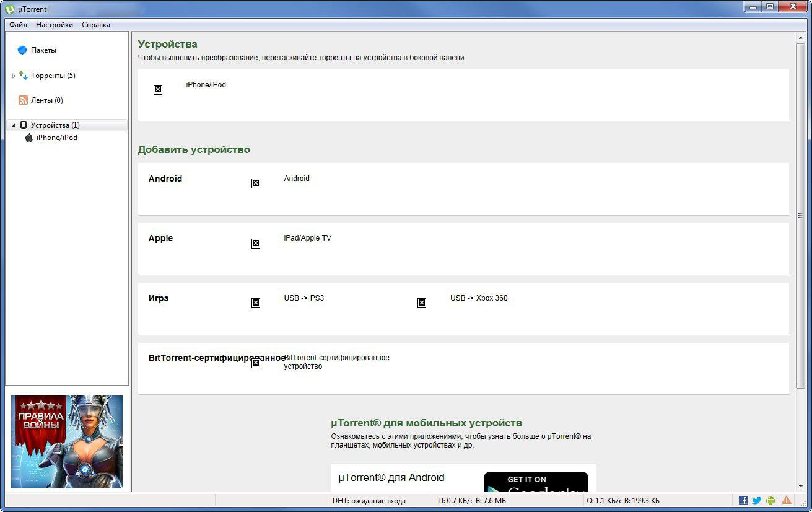Open Twitter from the status bar icon
Image resolution: width=812 pixels, height=512 pixels.
tap(756, 500)
